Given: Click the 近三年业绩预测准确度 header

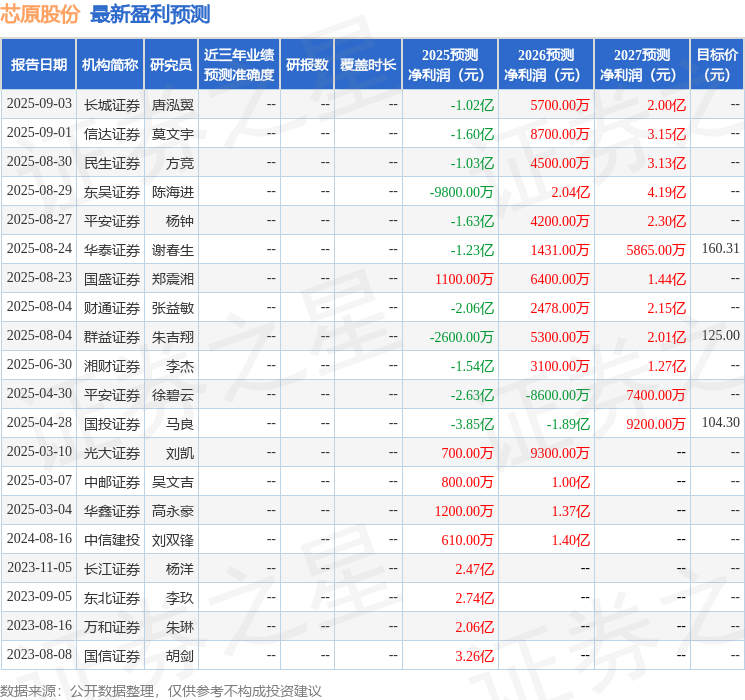Looking at the screenshot, I should click(x=239, y=65).
